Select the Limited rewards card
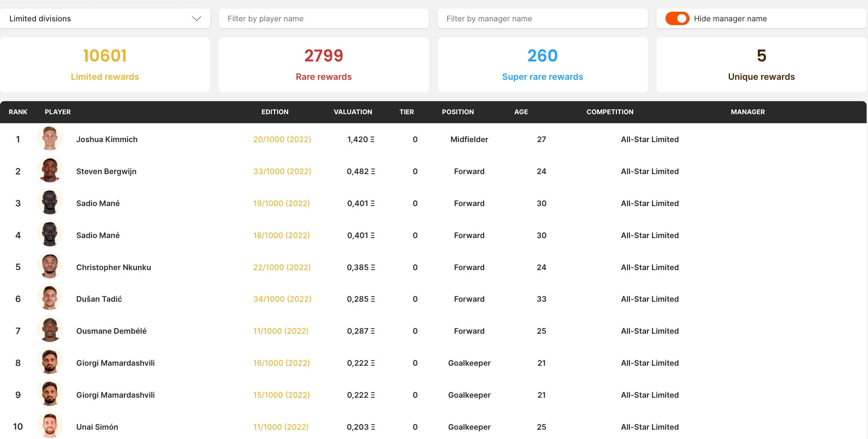The image size is (868, 439). 105,65
